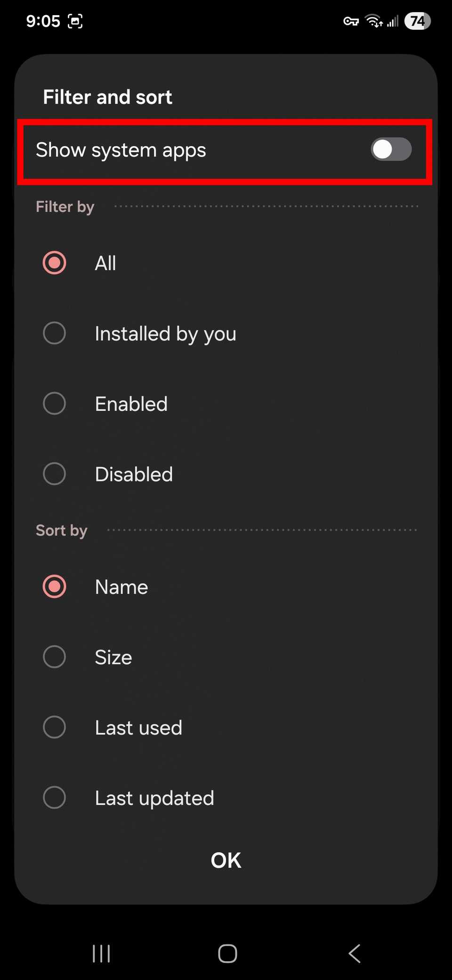The image size is (452, 980).
Task: Tap the mobile signal strength icon
Action: [x=393, y=21]
